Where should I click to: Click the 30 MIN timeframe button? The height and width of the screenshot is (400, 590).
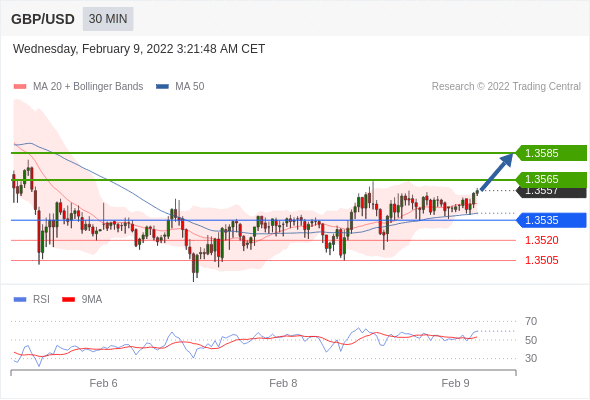(x=108, y=19)
